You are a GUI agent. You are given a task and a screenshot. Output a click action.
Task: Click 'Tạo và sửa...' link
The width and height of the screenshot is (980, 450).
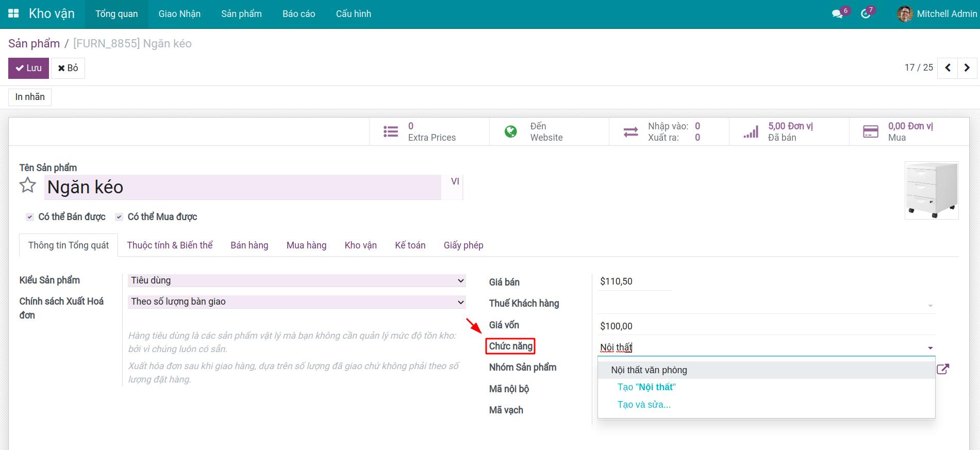pyautogui.click(x=644, y=405)
